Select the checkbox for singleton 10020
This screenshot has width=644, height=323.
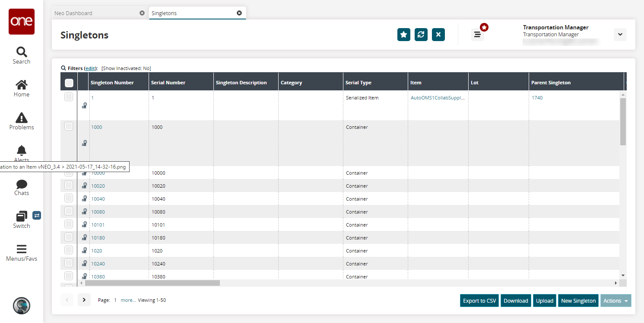point(69,185)
